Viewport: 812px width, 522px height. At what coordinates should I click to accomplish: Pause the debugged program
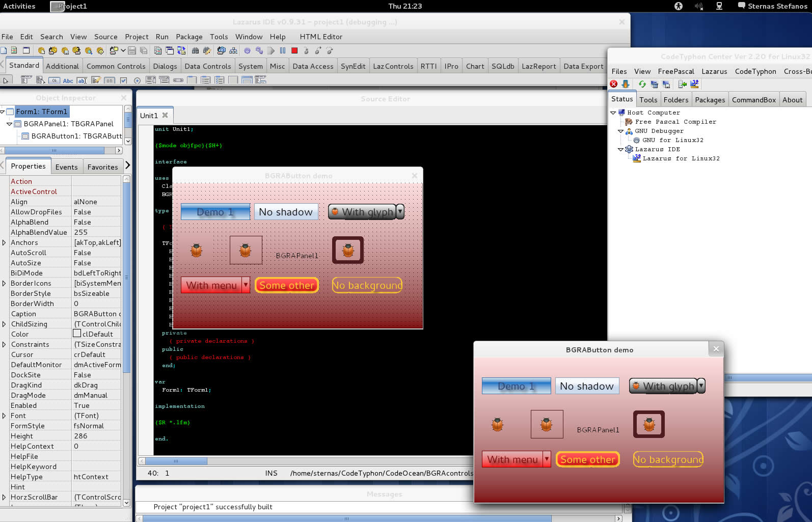coord(283,50)
